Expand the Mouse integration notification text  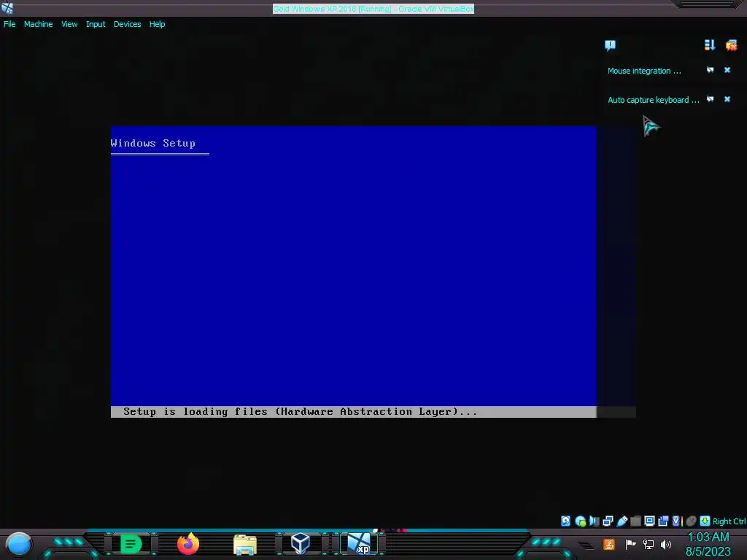click(x=644, y=71)
